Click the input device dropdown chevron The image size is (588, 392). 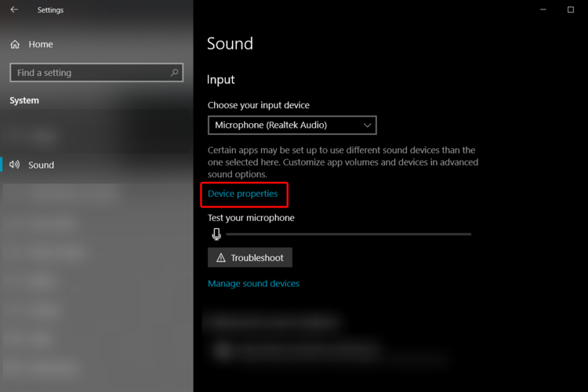(368, 125)
